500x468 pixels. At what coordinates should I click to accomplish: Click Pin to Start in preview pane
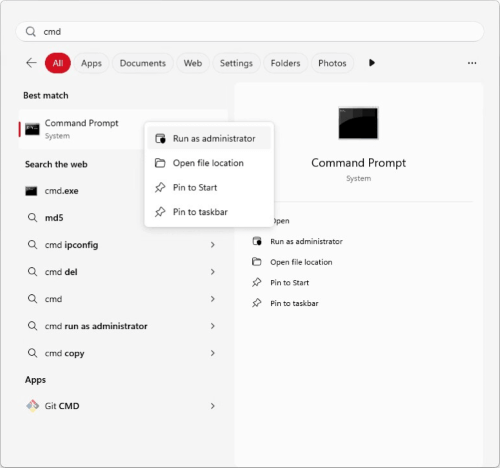click(x=290, y=283)
